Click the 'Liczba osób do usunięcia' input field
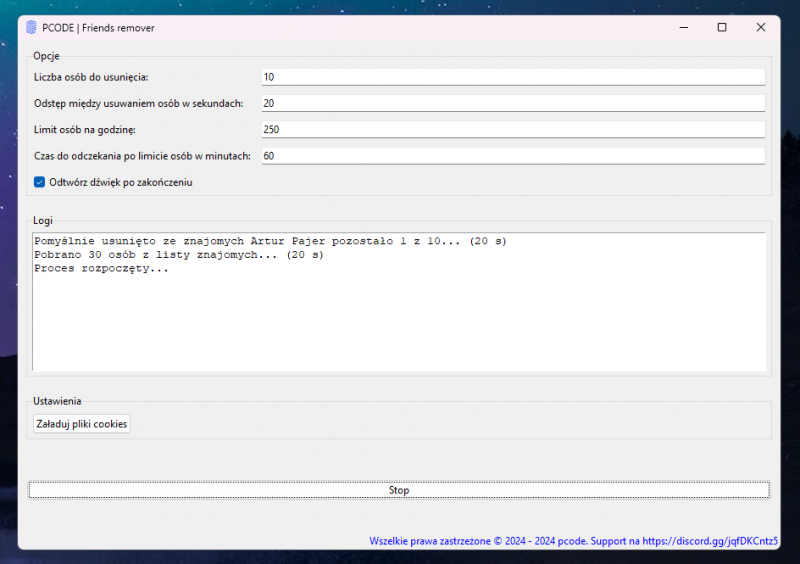Screen dimensions: 800x564 (x=512, y=77)
